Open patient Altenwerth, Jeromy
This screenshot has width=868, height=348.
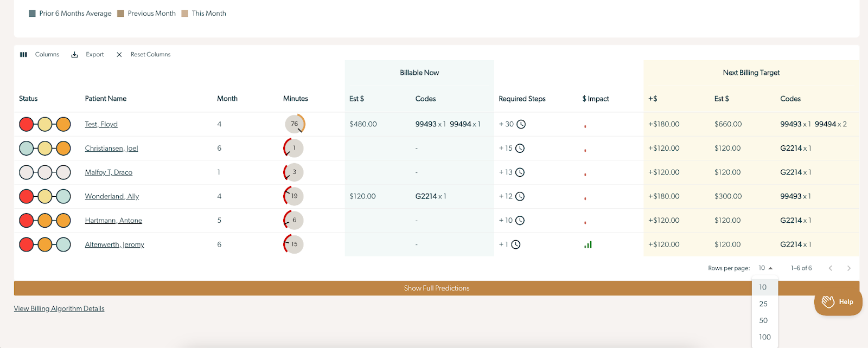[x=114, y=244]
